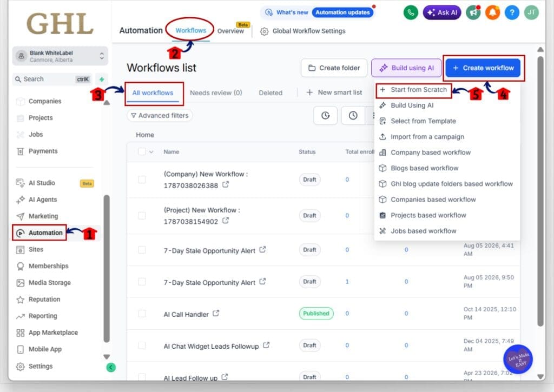Open the Create workflow dropdown button
The image size is (554, 392).
tap(483, 68)
